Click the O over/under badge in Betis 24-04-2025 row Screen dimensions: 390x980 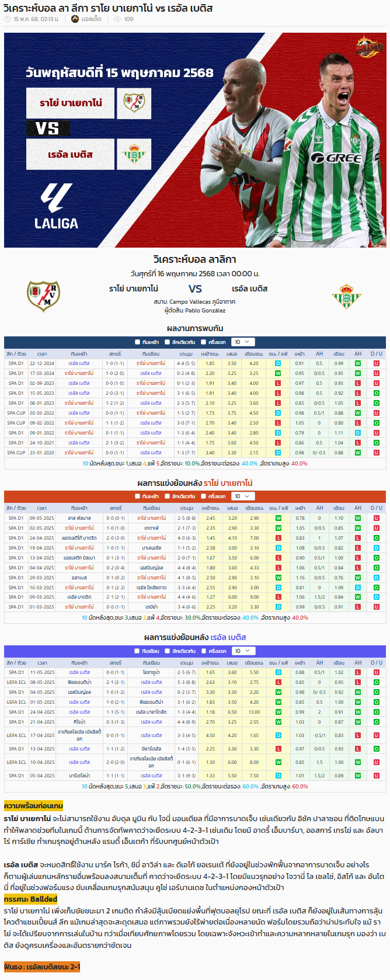[377, 712]
